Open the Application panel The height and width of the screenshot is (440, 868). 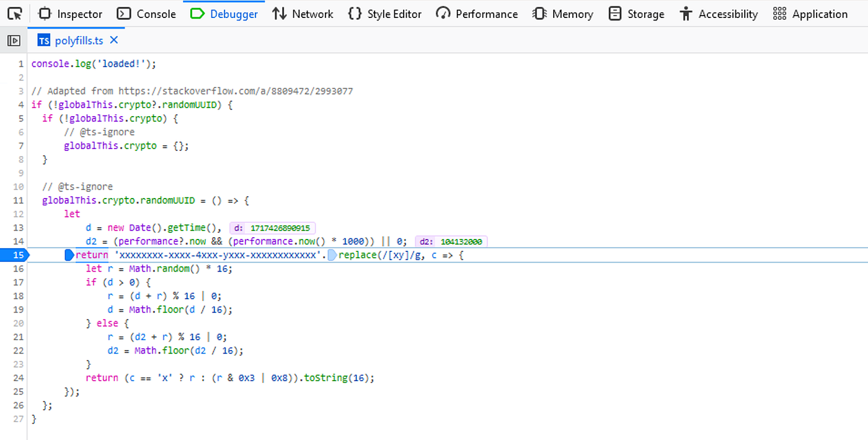(810, 13)
